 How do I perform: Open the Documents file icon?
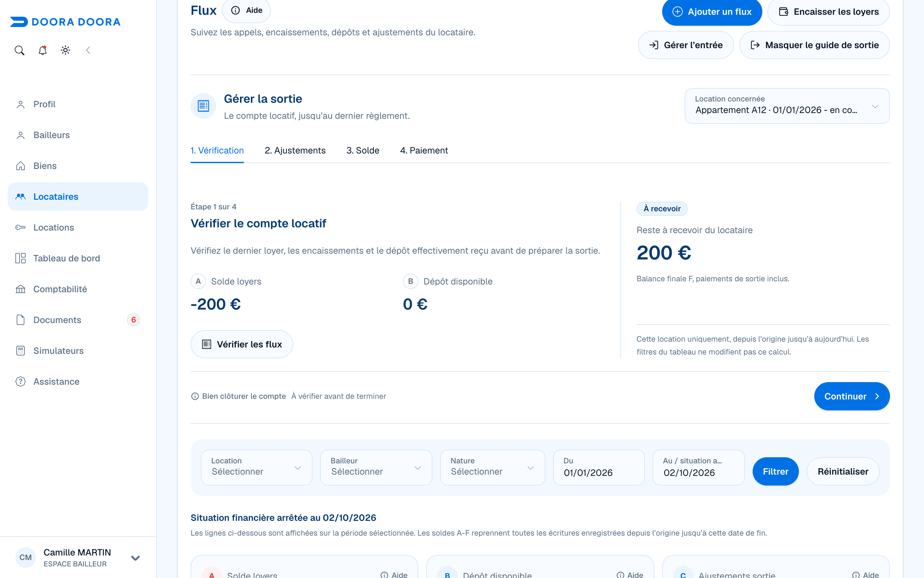pos(21,320)
